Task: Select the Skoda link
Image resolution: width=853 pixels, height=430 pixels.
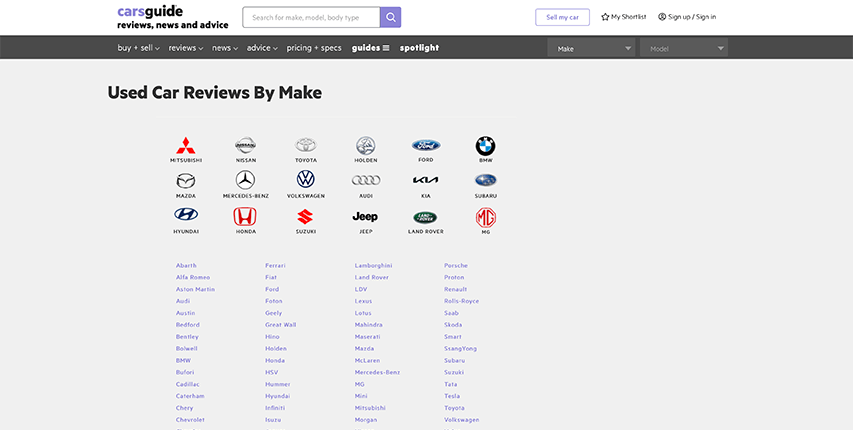Action: (453, 325)
